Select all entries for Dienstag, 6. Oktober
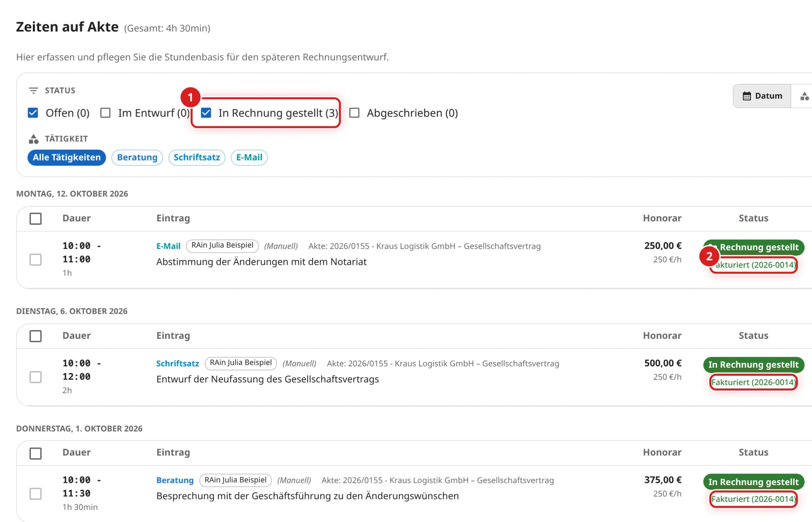Screen dimensions: 812x522 pyautogui.click(x=36, y=336)
